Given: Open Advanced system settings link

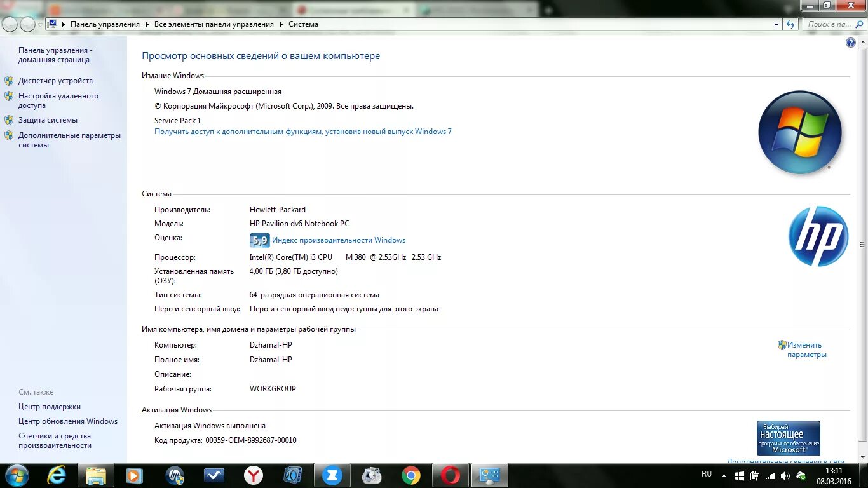Looking at the screenshot, I should 69,140.
